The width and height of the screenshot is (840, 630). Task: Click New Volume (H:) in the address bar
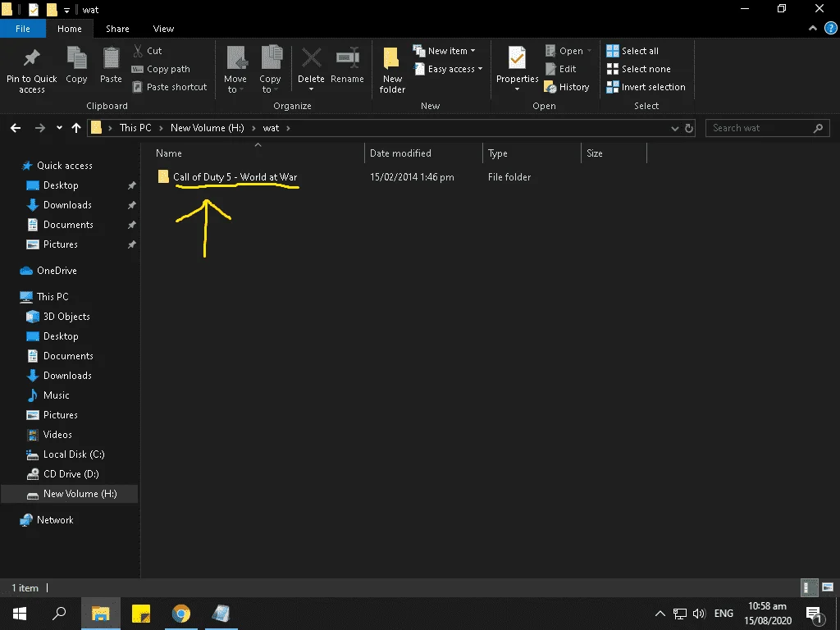(208, 128)
